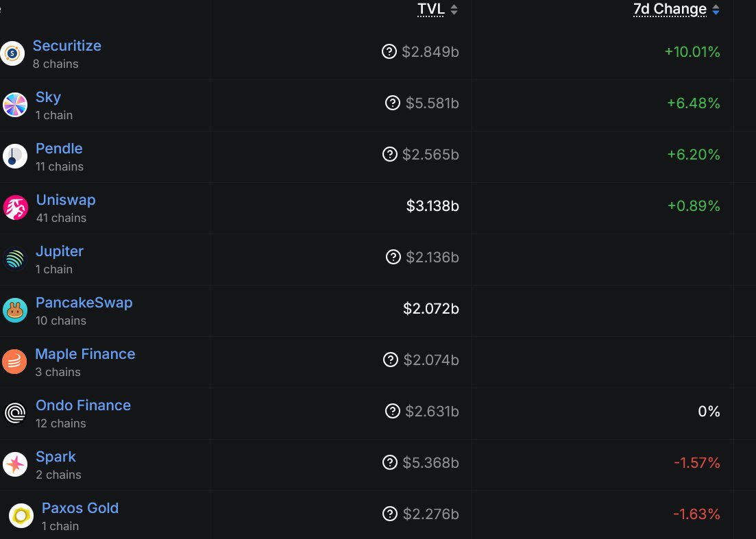Screen dimensions: 756x539
Task: Click the 7d Change column header
Action: coord(670,9)
